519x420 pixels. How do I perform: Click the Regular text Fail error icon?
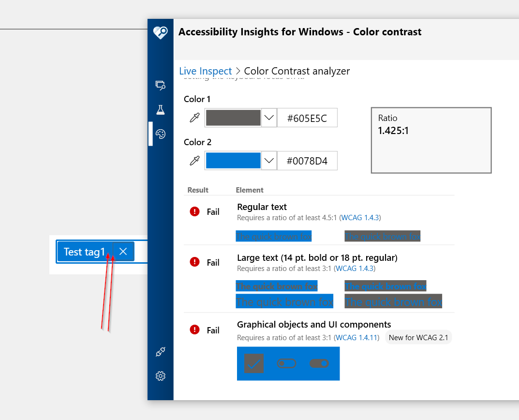(194, 211)
